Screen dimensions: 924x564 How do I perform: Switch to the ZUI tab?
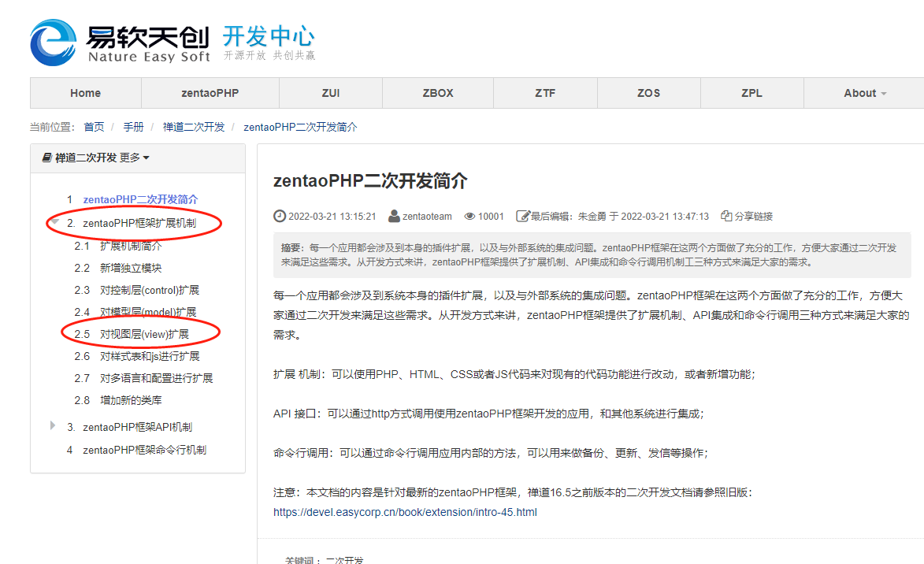pyautogui.click(x=331, y=93)
